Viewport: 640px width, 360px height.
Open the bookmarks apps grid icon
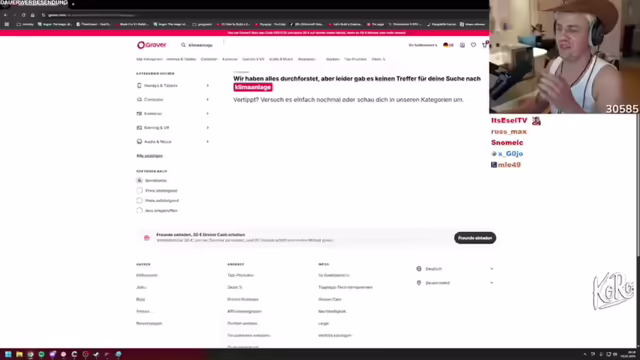[7, 24]
